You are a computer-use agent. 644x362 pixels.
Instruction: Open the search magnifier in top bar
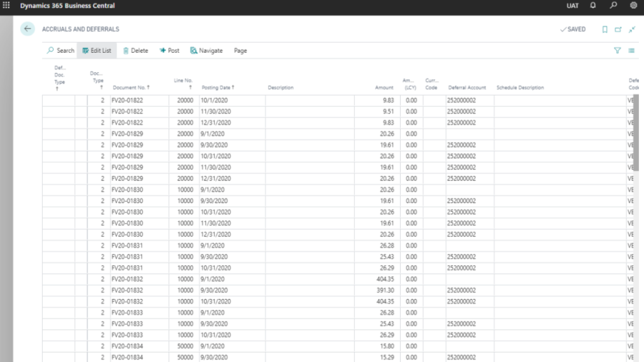(x=613, y=6)
